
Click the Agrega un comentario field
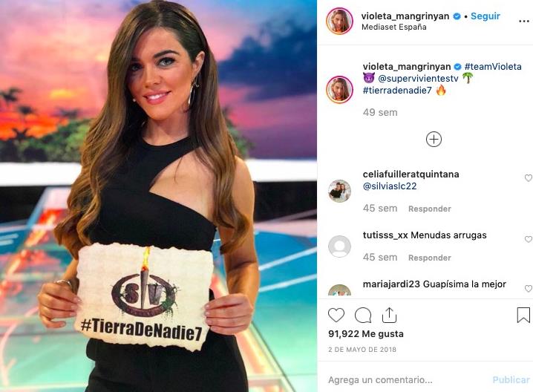tap(408, 380)
